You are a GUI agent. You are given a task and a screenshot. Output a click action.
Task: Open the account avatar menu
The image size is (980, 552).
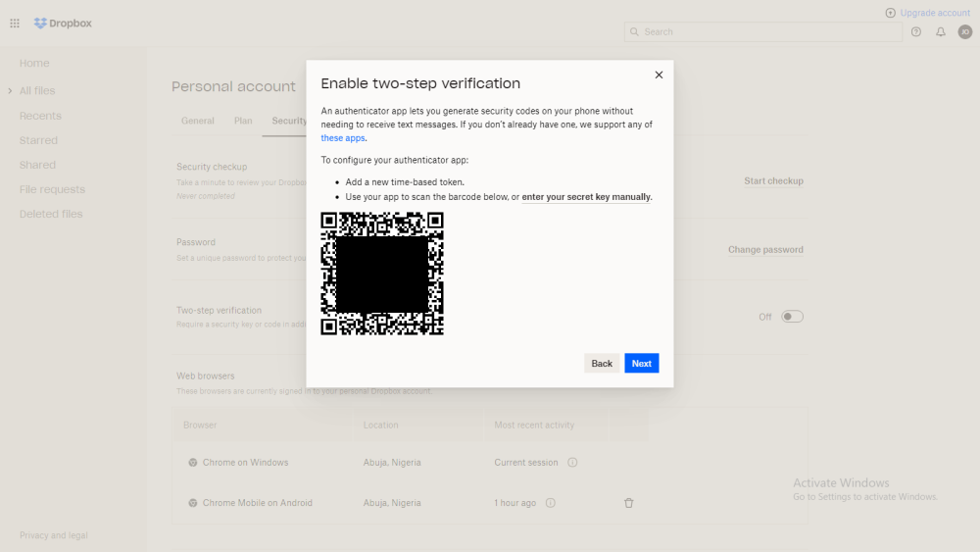(964, 32)
